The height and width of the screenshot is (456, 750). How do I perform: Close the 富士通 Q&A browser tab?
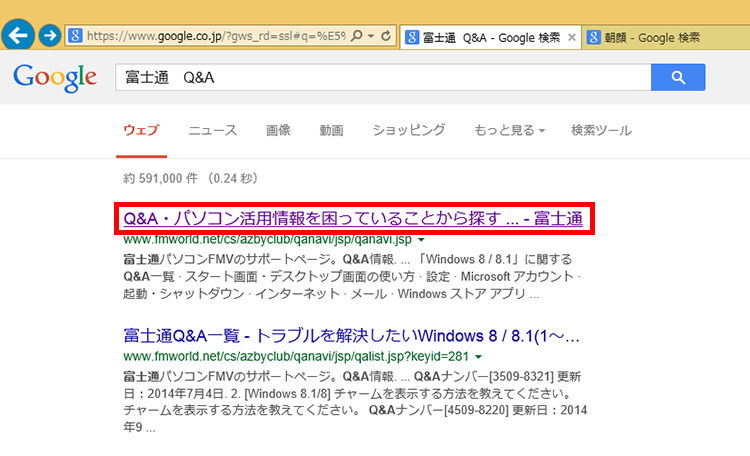pyautogui.click(x=572, y=37)
